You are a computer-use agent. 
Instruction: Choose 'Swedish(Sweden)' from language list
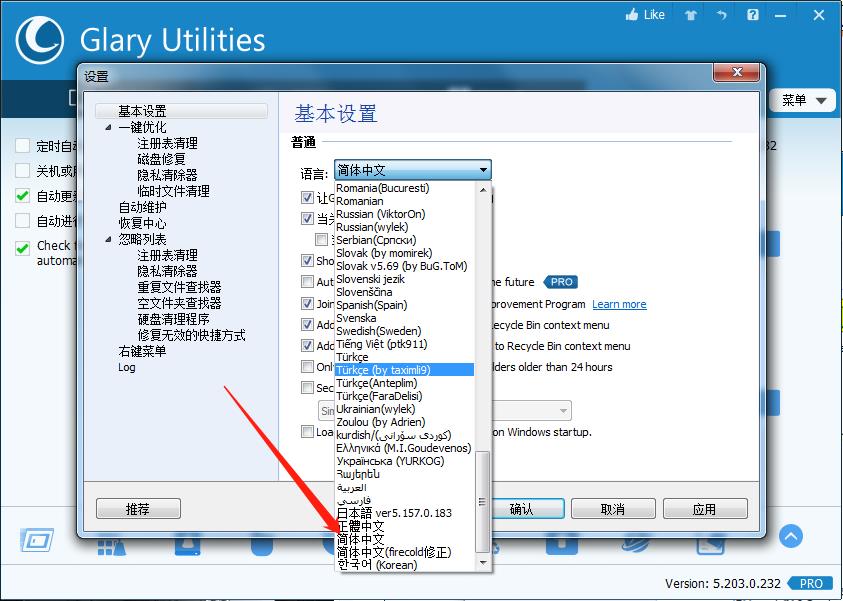[x=378, y=331]
